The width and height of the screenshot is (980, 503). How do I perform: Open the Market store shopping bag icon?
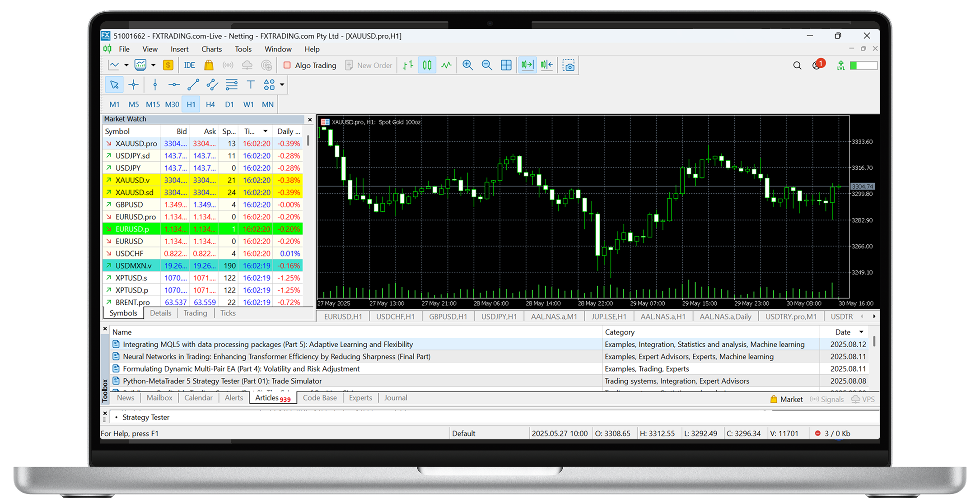[x=209, y=65]
